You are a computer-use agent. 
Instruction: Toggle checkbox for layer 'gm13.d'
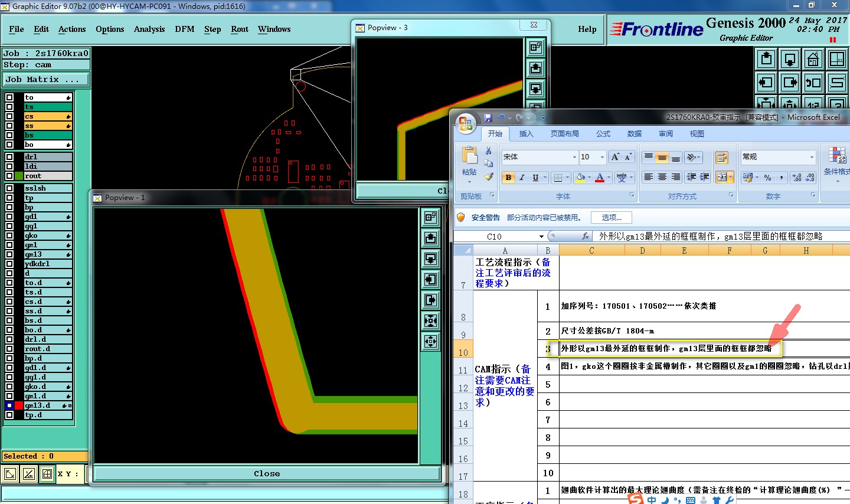pyautogui.click(x=9, y=405)
